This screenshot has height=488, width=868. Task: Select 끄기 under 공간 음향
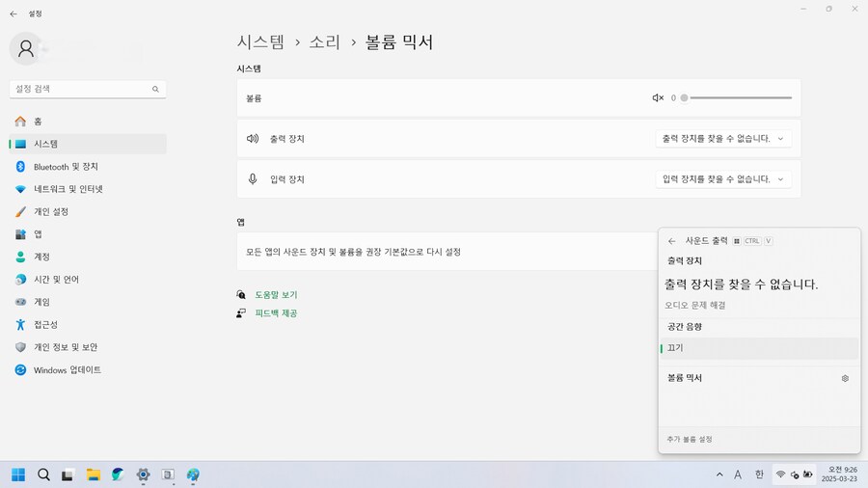(759, 348)
